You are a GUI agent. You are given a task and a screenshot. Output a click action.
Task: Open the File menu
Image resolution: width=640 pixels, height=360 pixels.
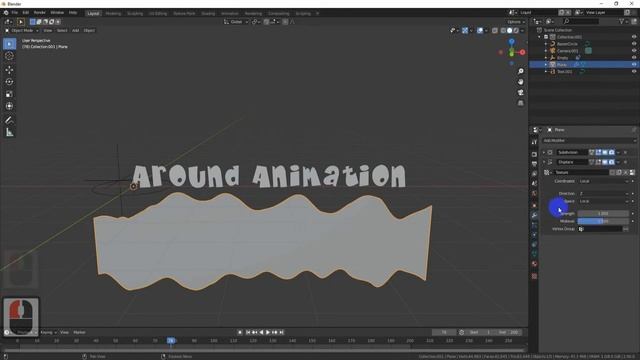15,13
